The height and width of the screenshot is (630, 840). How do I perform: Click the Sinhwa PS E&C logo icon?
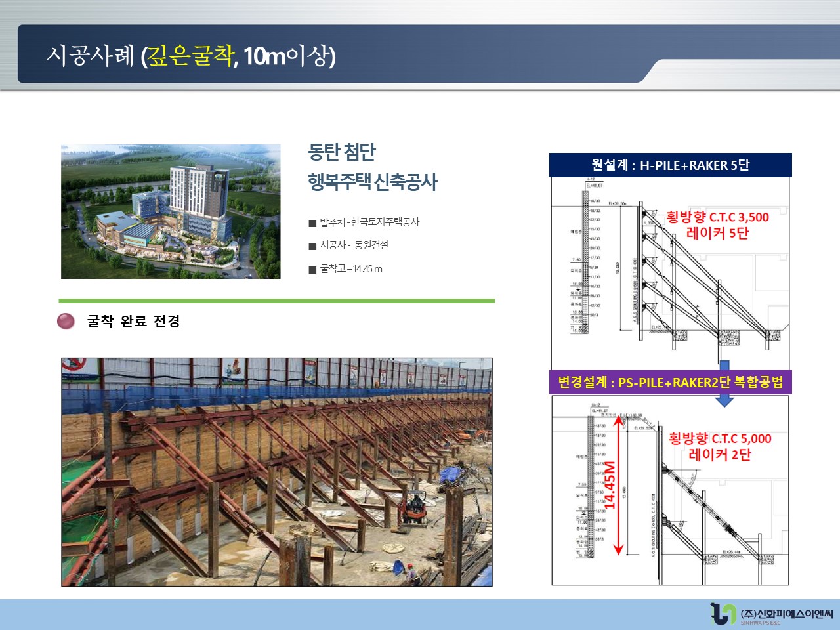coord(723,614)
